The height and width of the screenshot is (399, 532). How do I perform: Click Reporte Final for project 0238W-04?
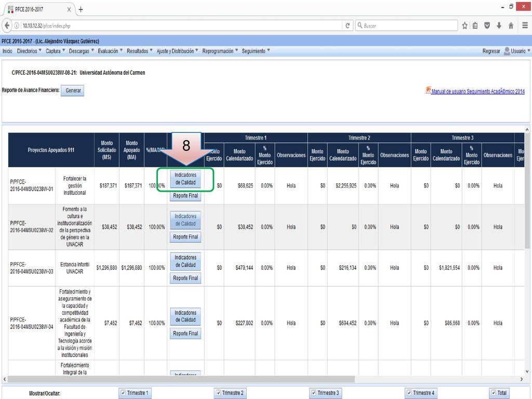(x=185, y=334)
